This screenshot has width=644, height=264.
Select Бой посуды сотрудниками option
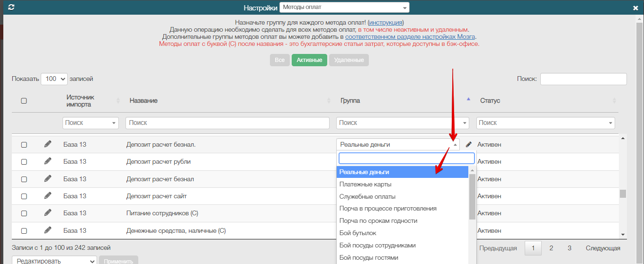coord(402,245)
